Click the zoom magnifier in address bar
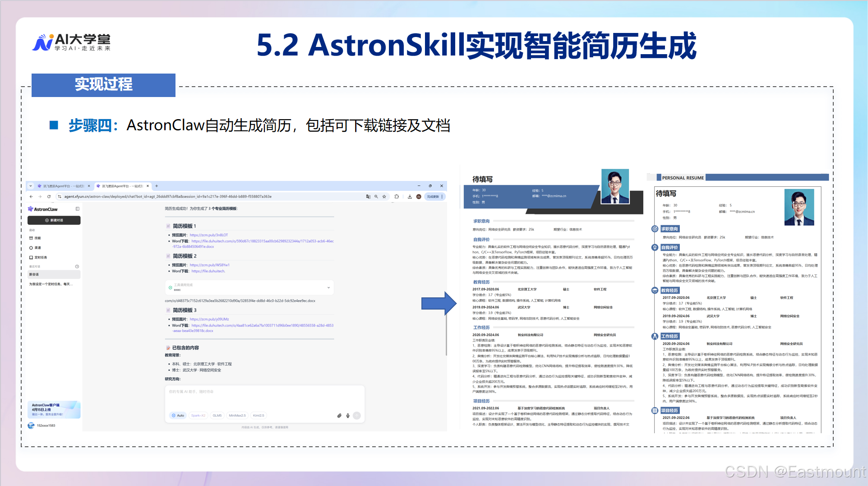The height and width of the screenshot is (486, 868). (x=376, y=197)
